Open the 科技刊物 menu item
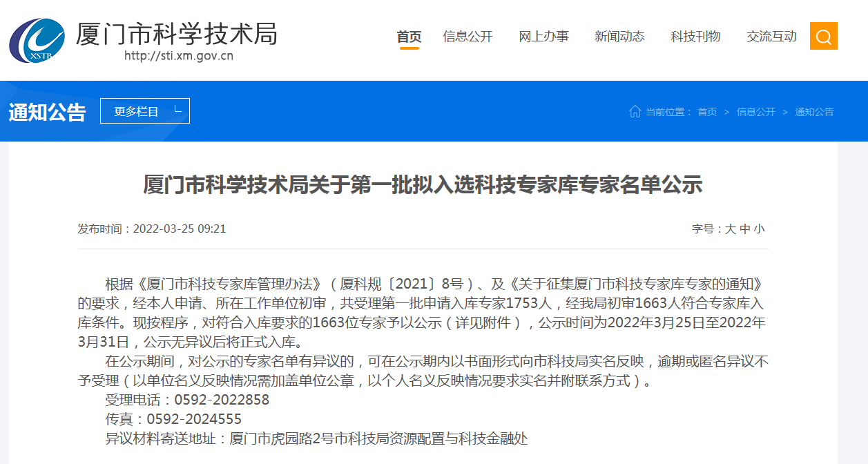 coord(695,37)
